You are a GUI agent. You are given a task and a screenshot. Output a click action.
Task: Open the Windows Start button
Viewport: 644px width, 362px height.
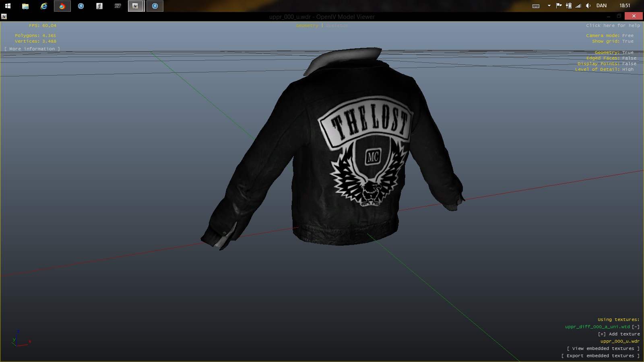(8, 6)
